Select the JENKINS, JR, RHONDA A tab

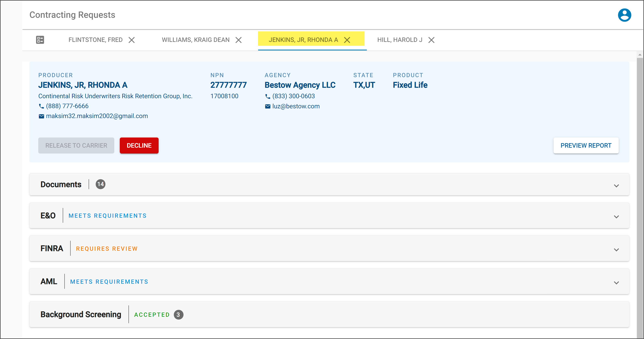[303, 40]
